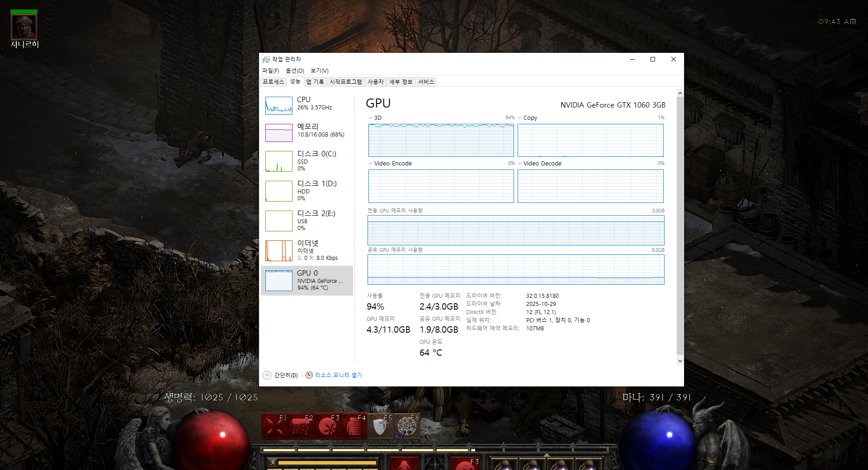The image size is (868, 470).
Task: Click the Video Encode graph
Action: point(441,186)
